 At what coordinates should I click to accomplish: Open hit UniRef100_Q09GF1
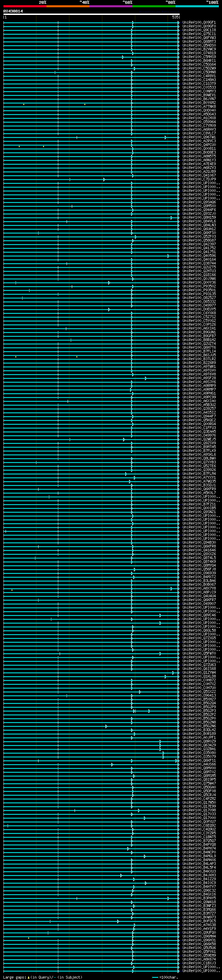tap(199, 23)
